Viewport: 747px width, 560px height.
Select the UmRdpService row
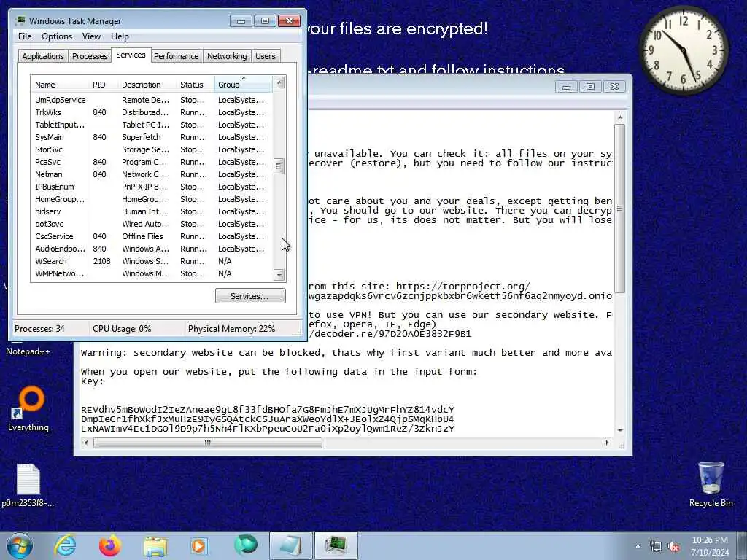152,100
